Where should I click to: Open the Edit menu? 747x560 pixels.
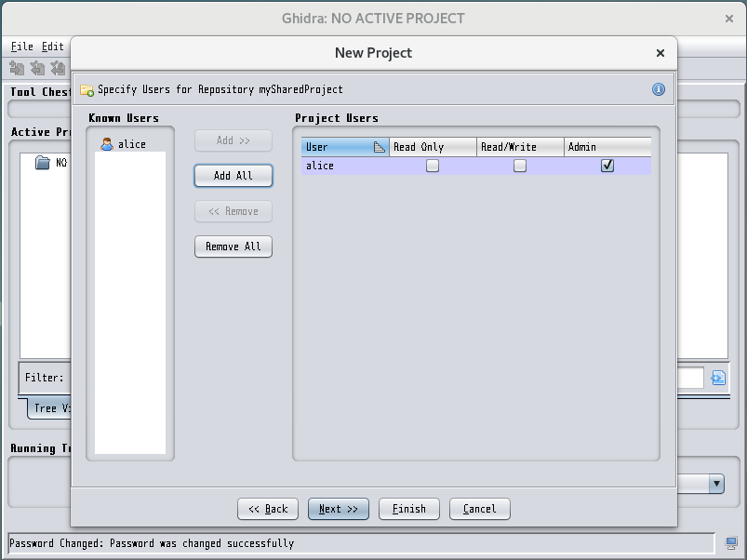52,47
